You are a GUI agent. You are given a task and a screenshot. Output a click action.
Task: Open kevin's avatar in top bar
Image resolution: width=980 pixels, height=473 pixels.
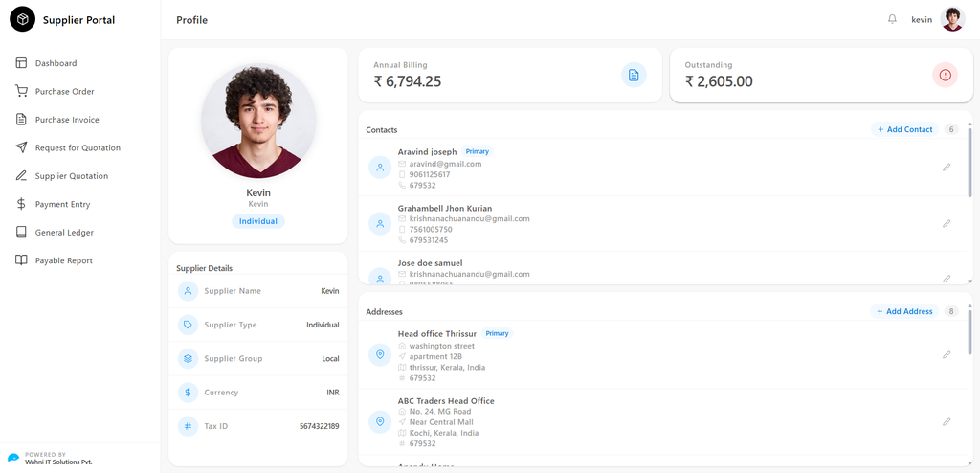952,19
